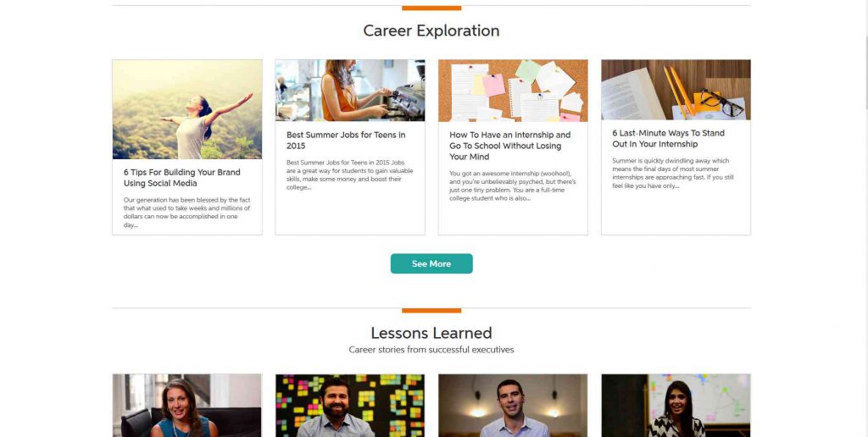The height and width of the screenshot is (437, 868).
Task: Open the corkboard with sticky notes image
Action: 513,91
